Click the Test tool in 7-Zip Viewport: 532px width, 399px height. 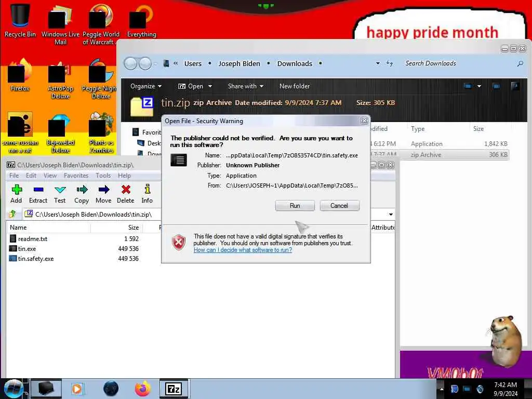60,194
